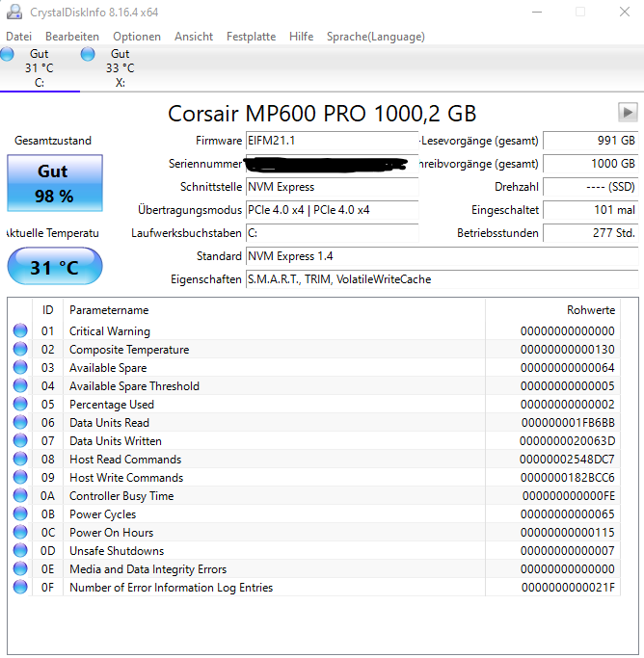Image resolution: width=644 pixels, height=658 pixels.
Task: Click the Gut 98 % health status button
Action: click(55, 183)
